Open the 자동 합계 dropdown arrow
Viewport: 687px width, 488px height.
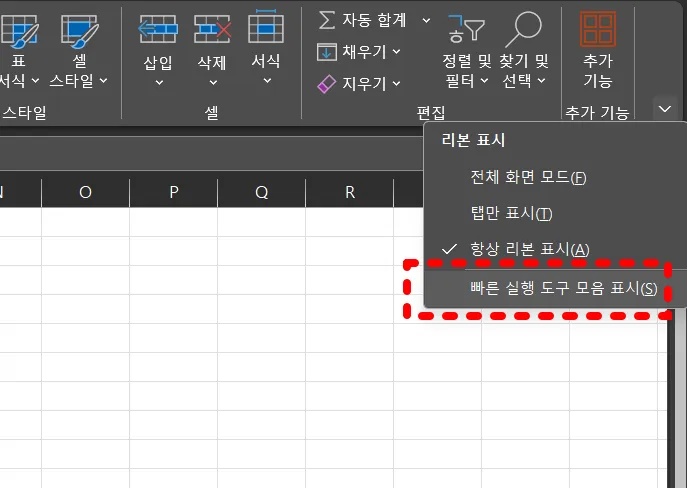coord(426,20)
